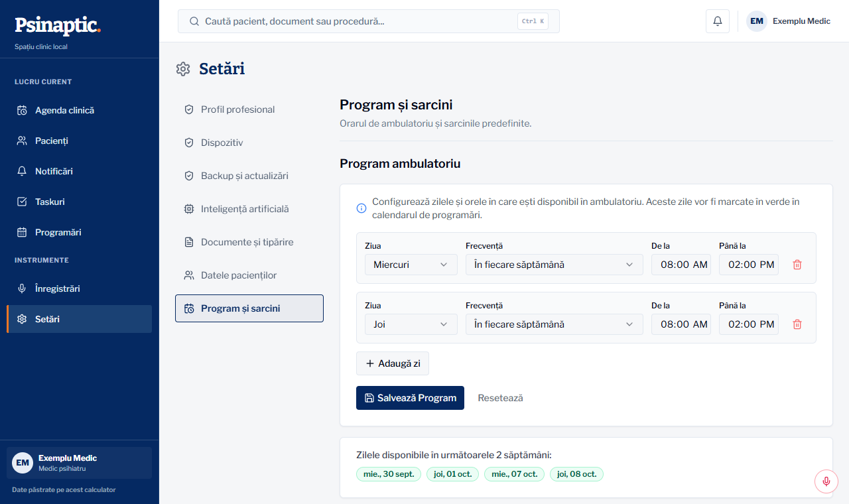Click the Psinaptic logo
Viewport: 849px width, 504px height.
pos(58,26)
